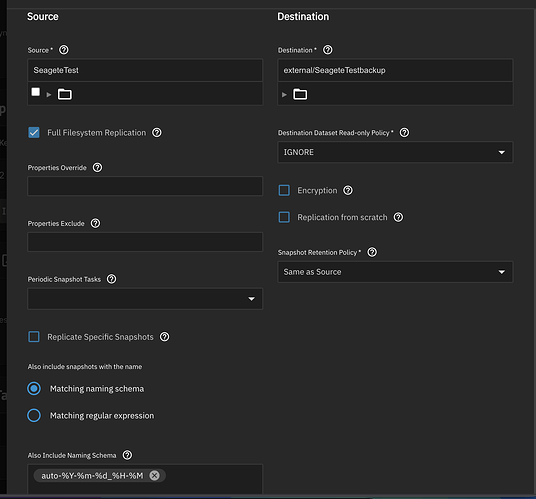
Task: Click inside Also Include Naming Schema field
Action: tap(145, 479)
